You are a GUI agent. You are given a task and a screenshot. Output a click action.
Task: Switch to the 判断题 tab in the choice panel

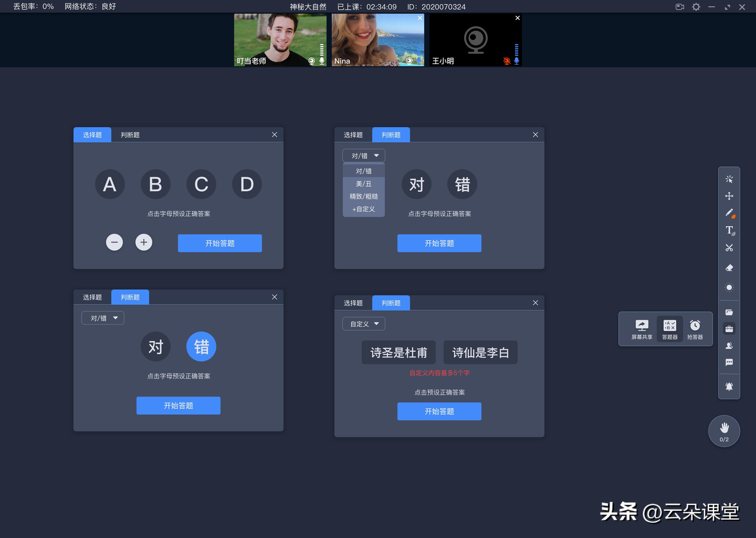(x=130, y=134)
